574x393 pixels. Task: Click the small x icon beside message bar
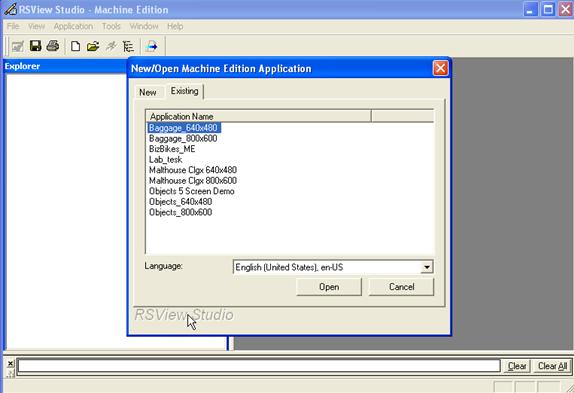point(11,363)
